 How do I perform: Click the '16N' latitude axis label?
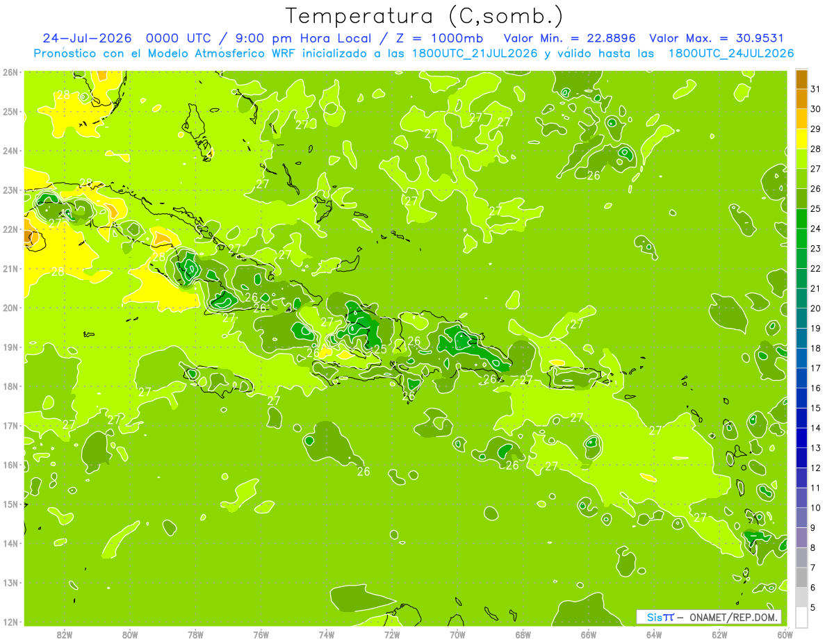point(10,465)
